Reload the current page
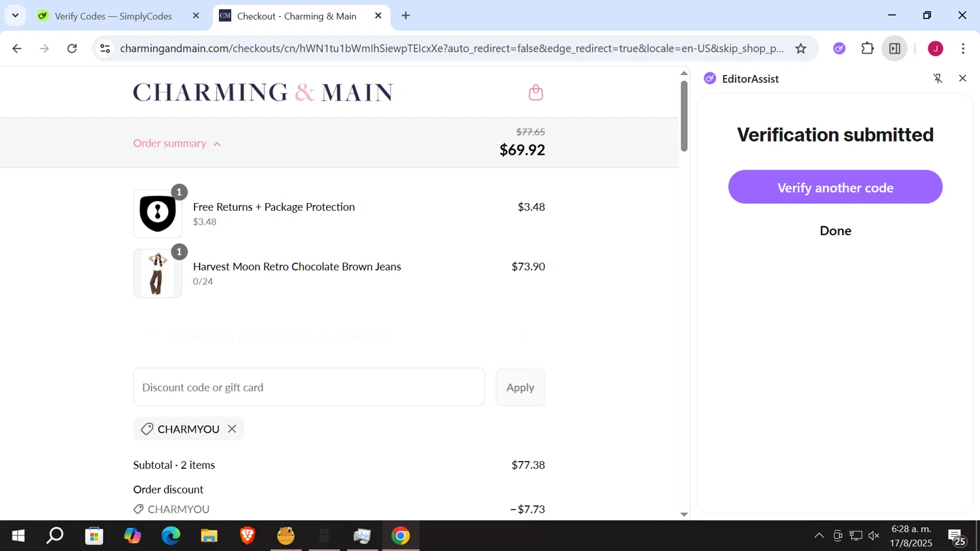The height and width of the screenshot is (551, 980). tap(73, 48)
